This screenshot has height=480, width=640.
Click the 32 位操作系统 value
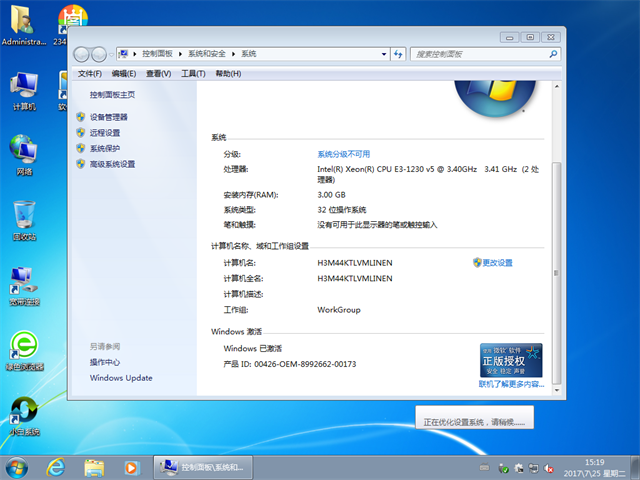342,210
